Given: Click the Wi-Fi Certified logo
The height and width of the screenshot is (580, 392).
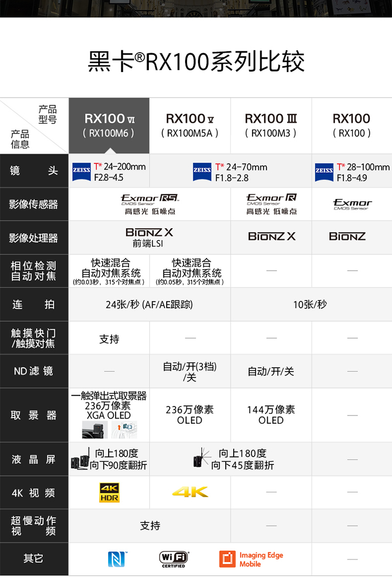Looking at the screenshot, I should click(174, 559).
